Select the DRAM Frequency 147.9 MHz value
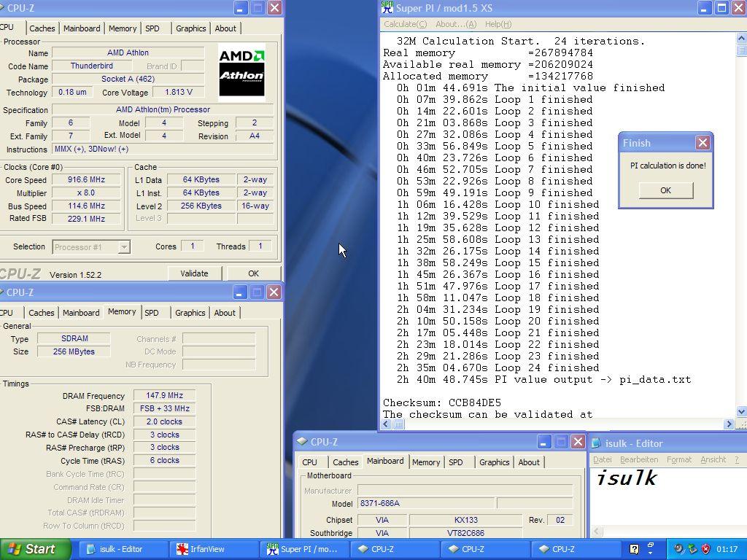This screenshot has height=560, width=747. click(164, 395)
